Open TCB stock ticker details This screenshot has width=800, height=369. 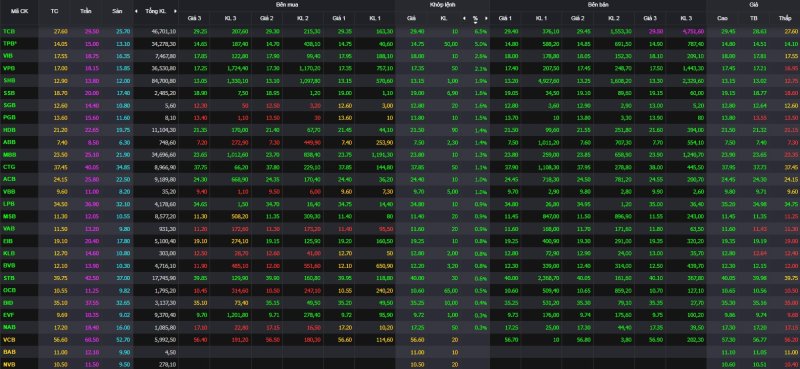[8, 31]
